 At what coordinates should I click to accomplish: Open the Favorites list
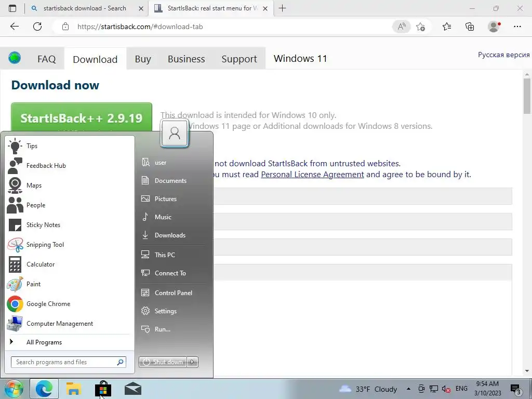[447, 27]
